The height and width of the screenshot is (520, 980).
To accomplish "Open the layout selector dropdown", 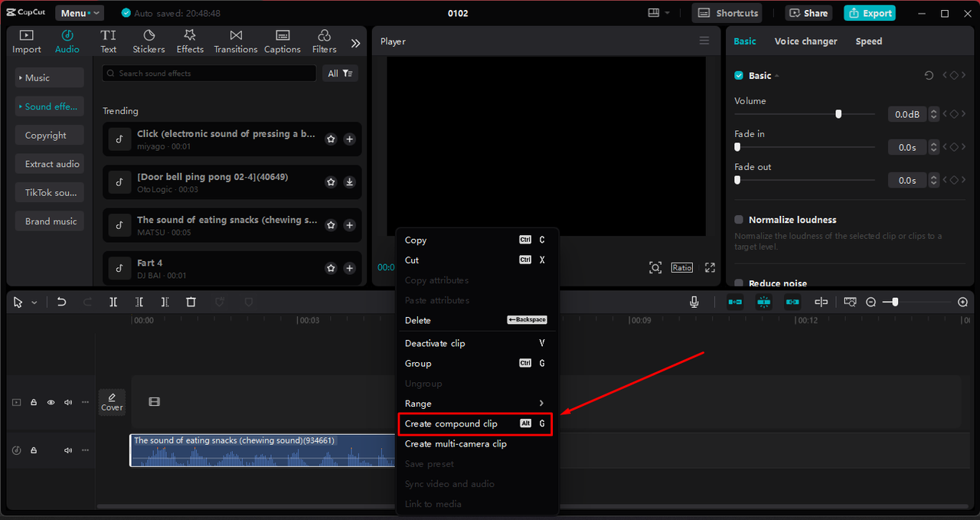I will [x=658, y=13].
